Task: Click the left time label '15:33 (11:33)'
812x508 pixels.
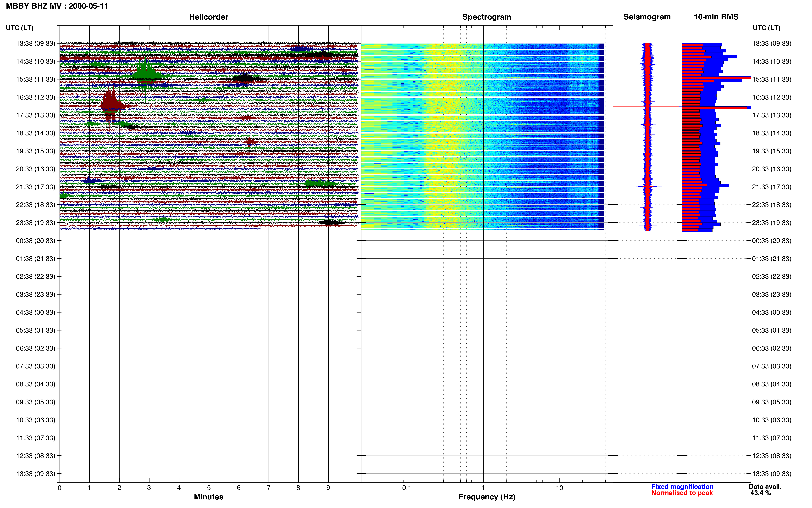Action: click(x=36, y=79)
